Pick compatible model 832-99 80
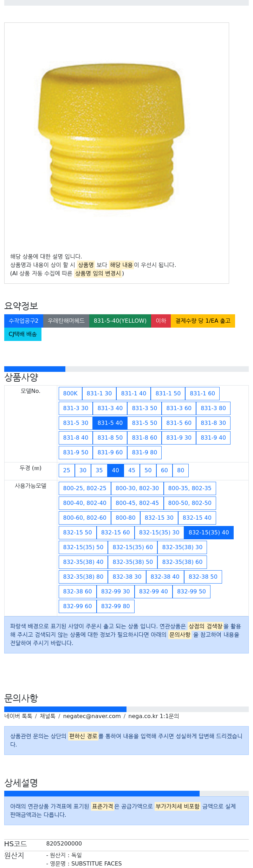253x868 pixels. click(116, 606)
